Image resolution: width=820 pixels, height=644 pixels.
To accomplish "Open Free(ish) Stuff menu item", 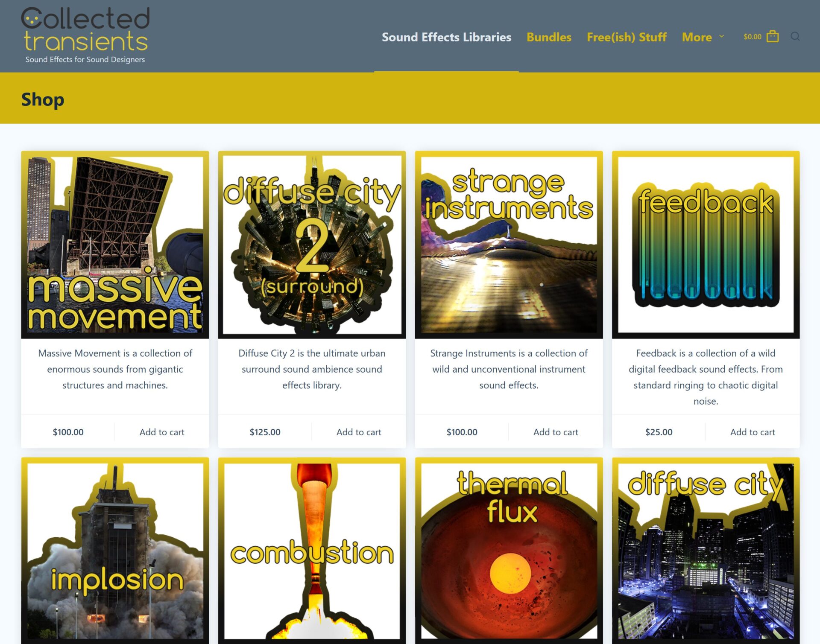I will click(627, 37).
